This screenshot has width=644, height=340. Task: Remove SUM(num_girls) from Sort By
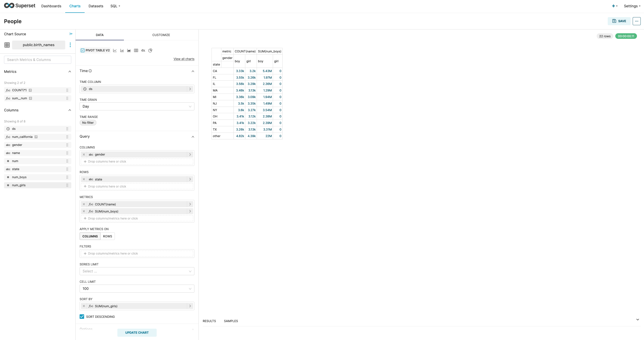(x=84, y=306)
